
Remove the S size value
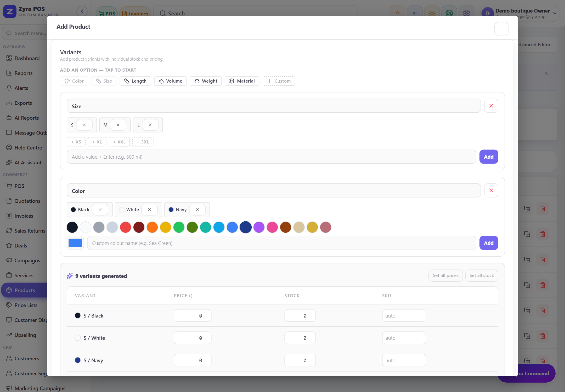pyautogui.click(x=84, y=125)
